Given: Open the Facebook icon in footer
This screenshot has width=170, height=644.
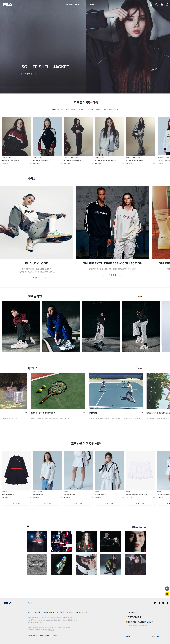Looking at the screenshot, I should click(x=159, y=603).
